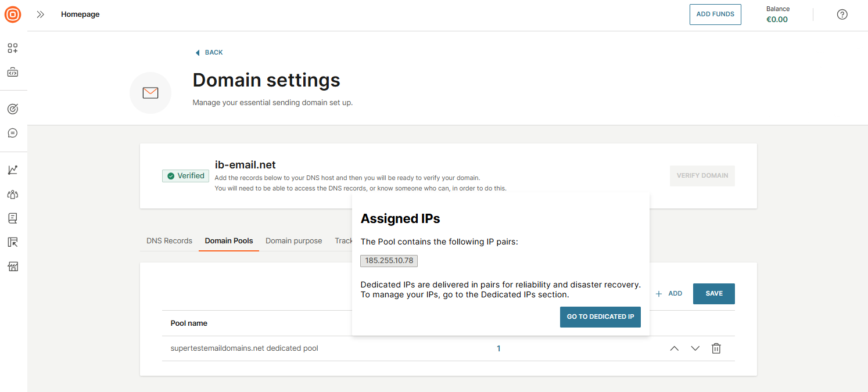Open the help question mark icon

click(842, 14)
